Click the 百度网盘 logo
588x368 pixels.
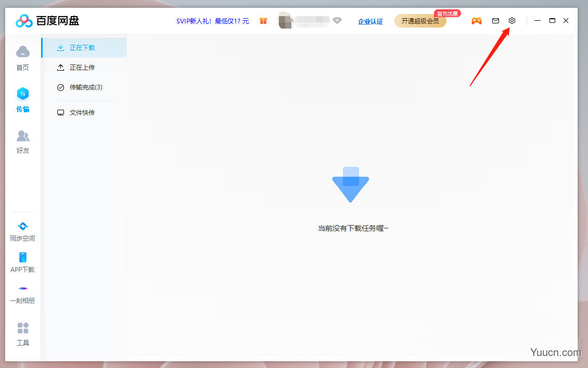pos(47,21)
